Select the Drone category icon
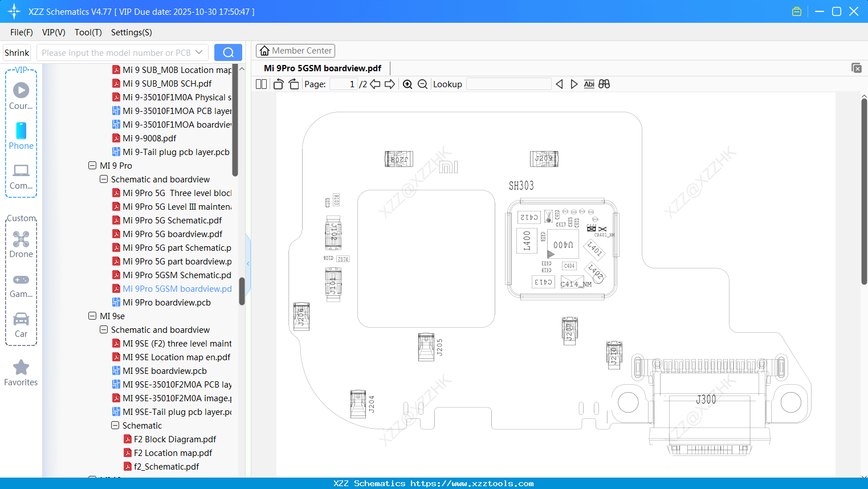868x489 pixels. pos(21,244)
